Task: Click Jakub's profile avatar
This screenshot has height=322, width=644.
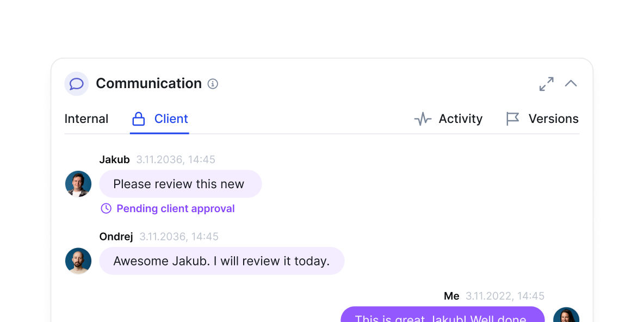Action: click(x=78, y=183)
